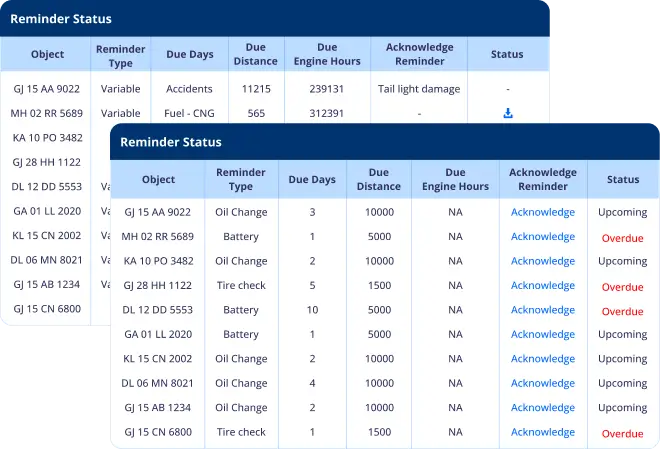The image size is (660, 449).
Task: Click the front Reminder Status panel title
Action: pyautogui.click(x=171, y=142)
